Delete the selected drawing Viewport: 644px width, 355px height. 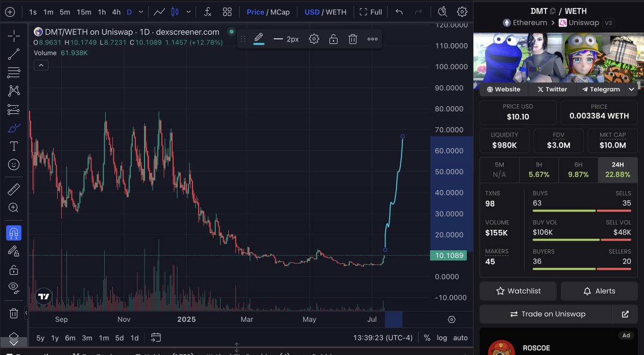click(x=352, y=39)
